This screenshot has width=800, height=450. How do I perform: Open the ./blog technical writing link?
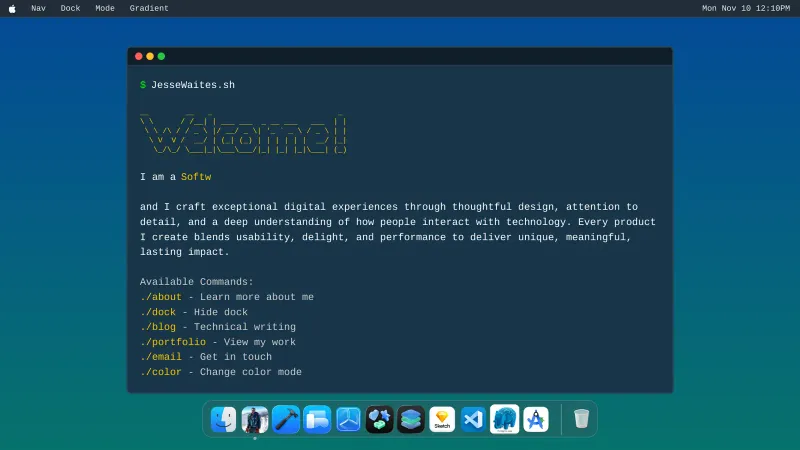pos(158,327)
